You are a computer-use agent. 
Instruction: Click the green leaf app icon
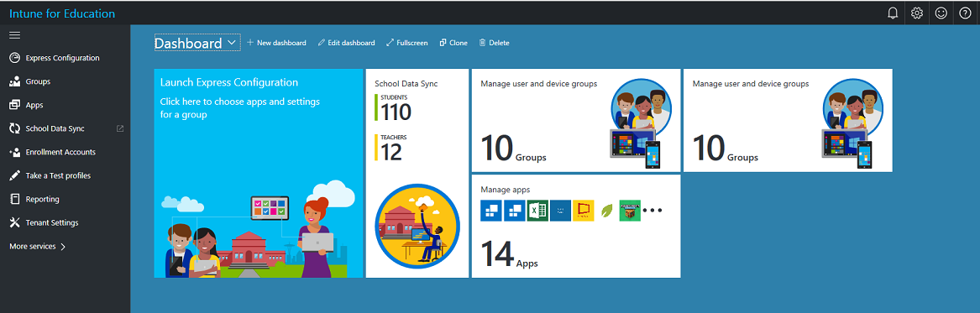click(606, 211)
